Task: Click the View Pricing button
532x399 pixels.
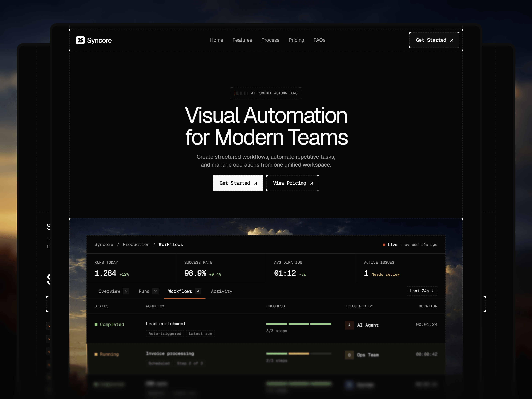Action: (293, 183)
